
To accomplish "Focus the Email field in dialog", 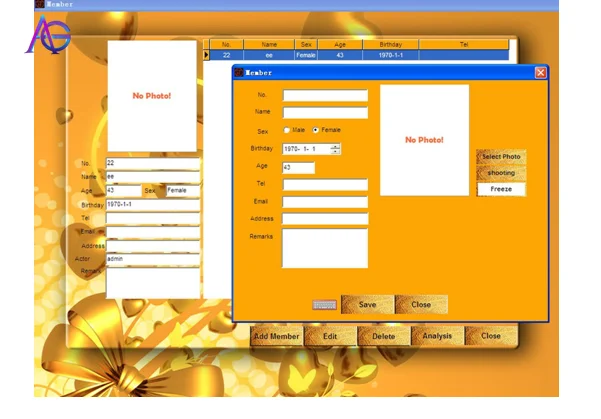I will click(x=325, y=202).
